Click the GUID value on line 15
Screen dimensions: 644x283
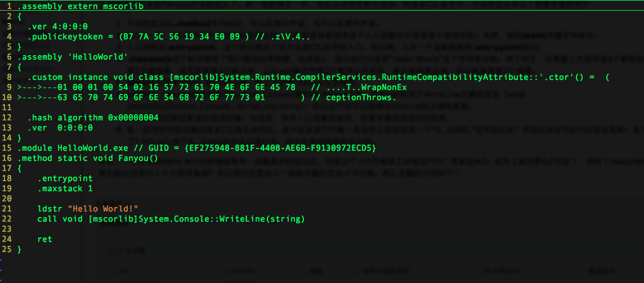coord(281,147)
